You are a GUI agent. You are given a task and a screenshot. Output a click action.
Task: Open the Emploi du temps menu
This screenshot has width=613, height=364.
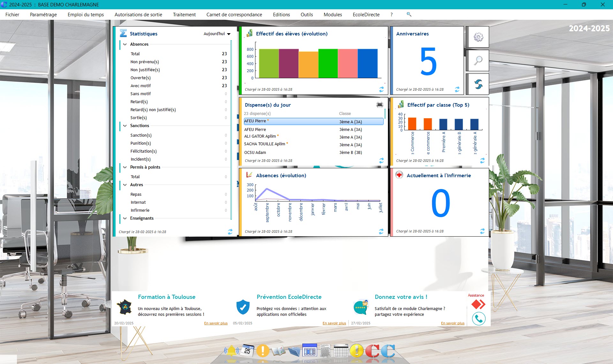86,15
